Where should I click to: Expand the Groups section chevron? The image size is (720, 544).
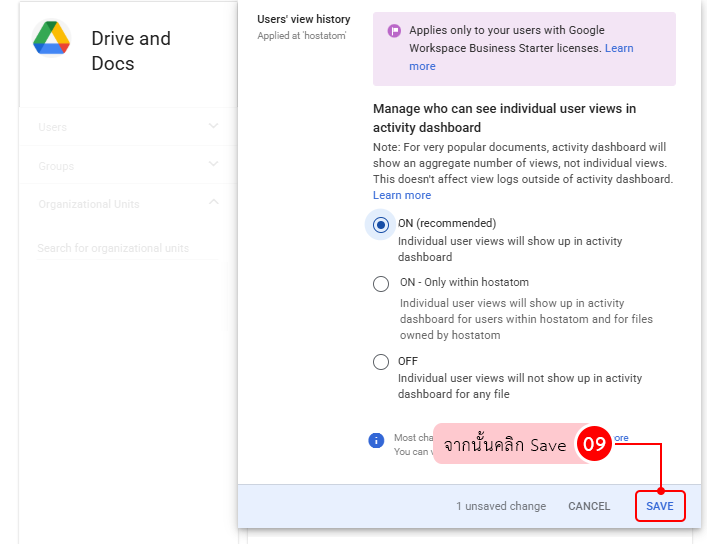[x=214, y=164]
